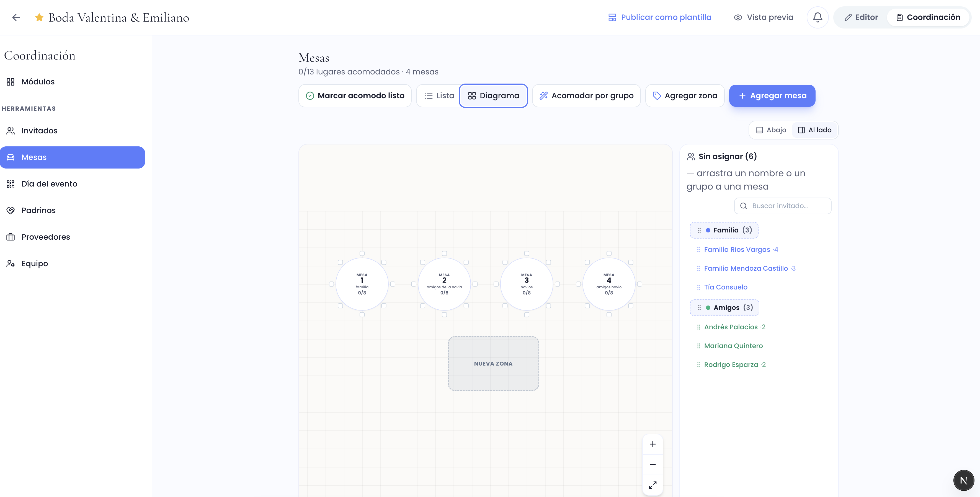Click Agregar mesa button
Image resolution: width=980 pixels, height=497 pixels.
click(772, 96)
